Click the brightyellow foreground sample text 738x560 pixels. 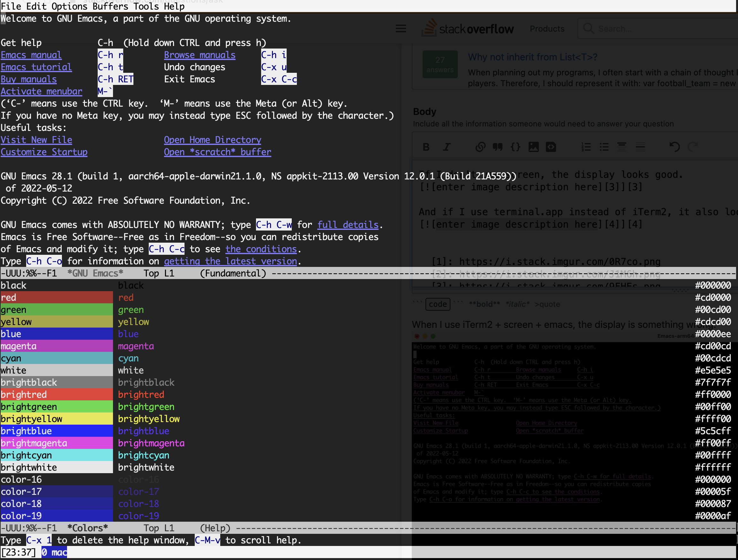coord(149,419)
